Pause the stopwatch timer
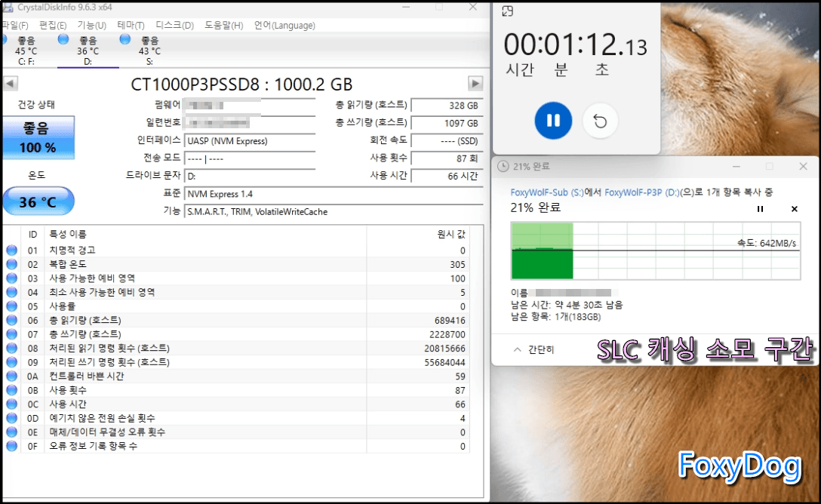The width and height of the screenshot is (821, 504). pyautogui.click(x=553, y=121)
